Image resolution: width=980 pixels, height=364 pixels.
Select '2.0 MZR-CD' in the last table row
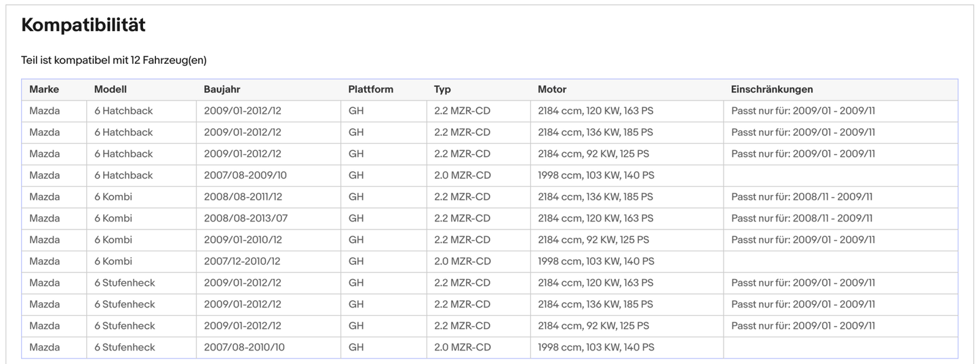(462, 348)
